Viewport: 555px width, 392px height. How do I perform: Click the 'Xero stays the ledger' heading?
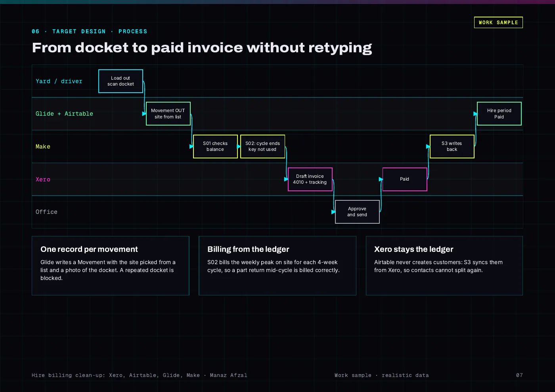pyautogui.click(x=413, y=249)
